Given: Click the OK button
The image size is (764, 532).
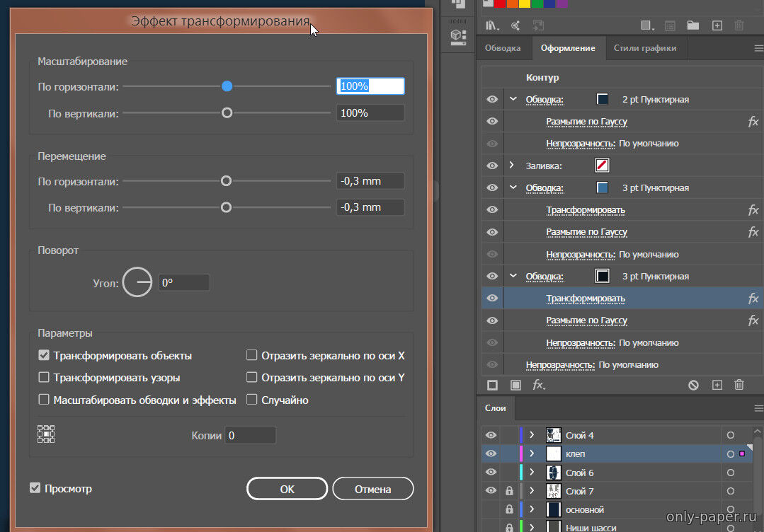Looking at the screenshot, I should pyautogui.click(x=287, y=489).
